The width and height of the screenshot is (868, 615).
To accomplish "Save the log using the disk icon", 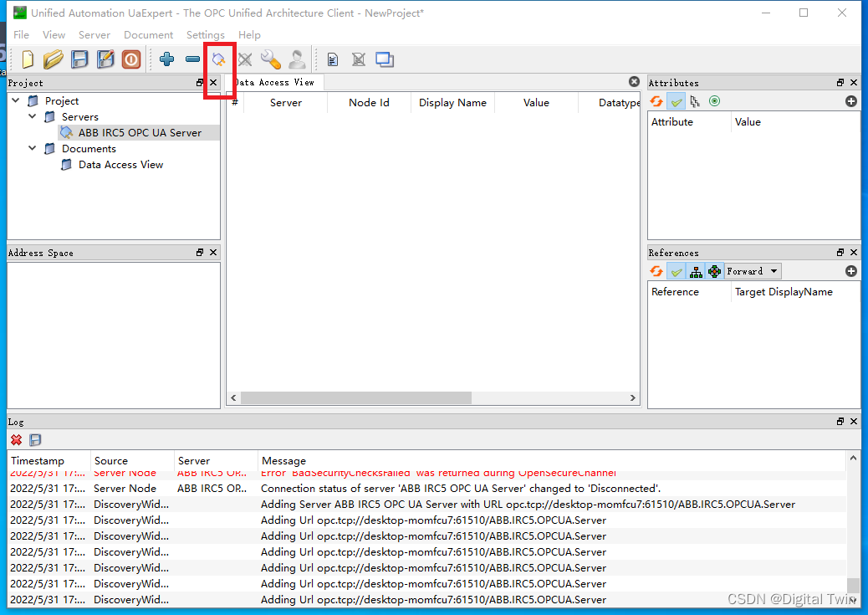I will (35, 440).
